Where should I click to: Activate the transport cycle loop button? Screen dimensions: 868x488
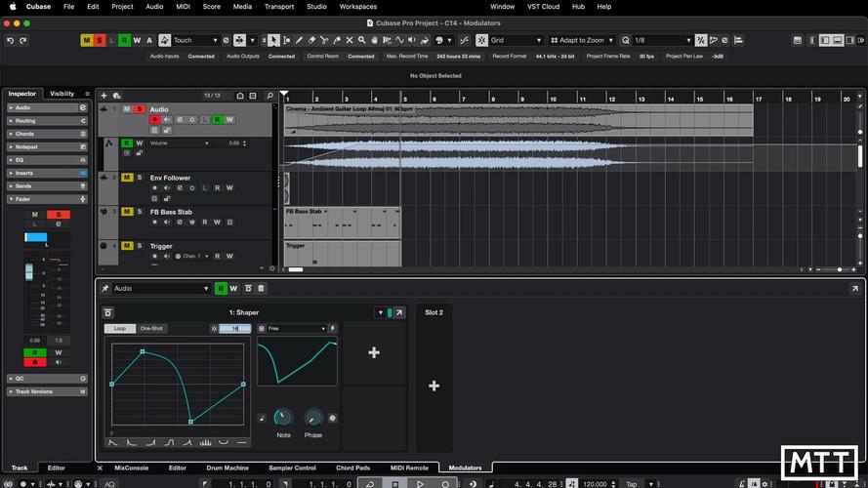(369, 483)
